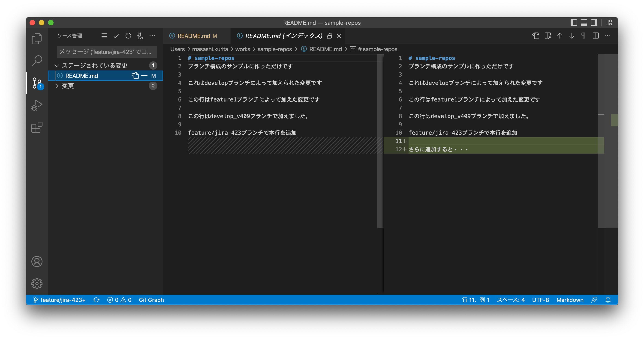Open the Search view icon
The height and width of the screenshot is (339, 644).
pyautogui.click(x=37, y=61)
